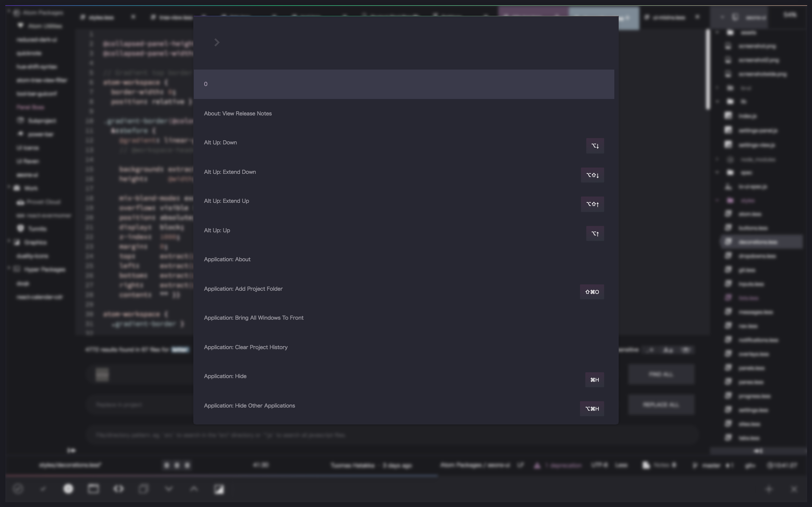Choose Application: Bring All Windows To Front
This screenshot has width=812, height=507.
254,318
